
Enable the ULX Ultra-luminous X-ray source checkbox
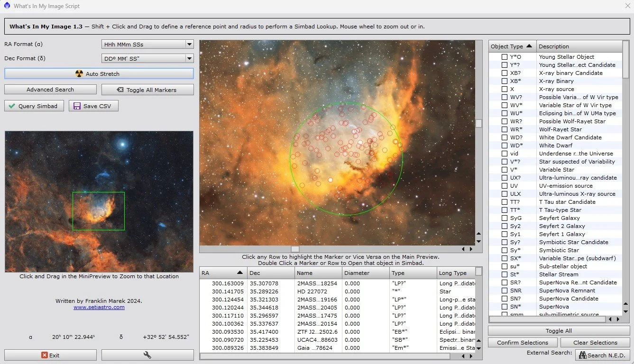pyautogui.click(x=505, y=193)
